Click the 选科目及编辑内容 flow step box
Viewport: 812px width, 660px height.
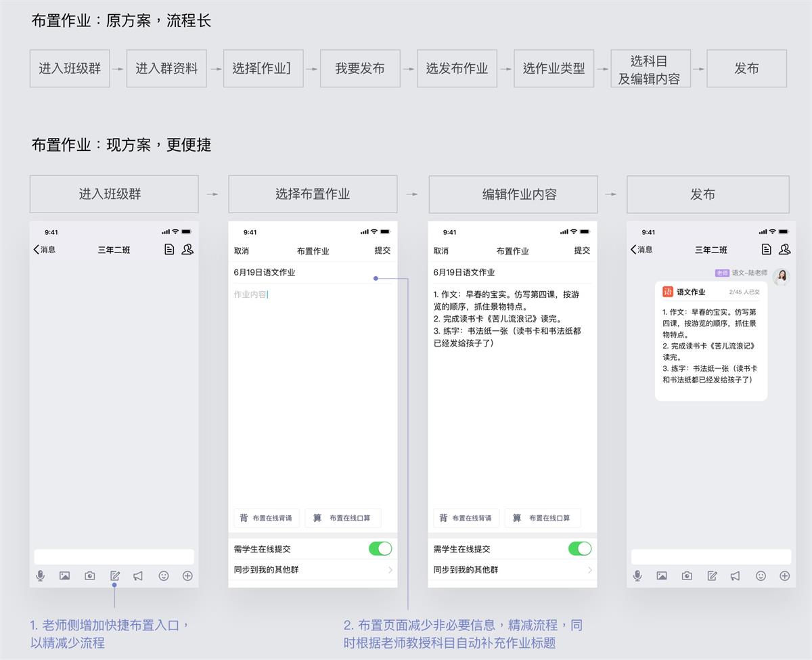[650, 68]
